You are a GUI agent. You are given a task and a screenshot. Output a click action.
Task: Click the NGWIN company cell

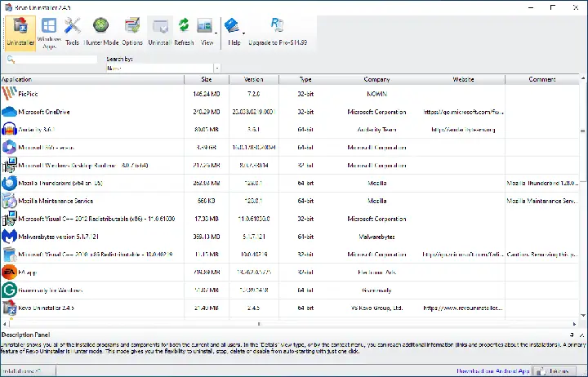point(376,94)
